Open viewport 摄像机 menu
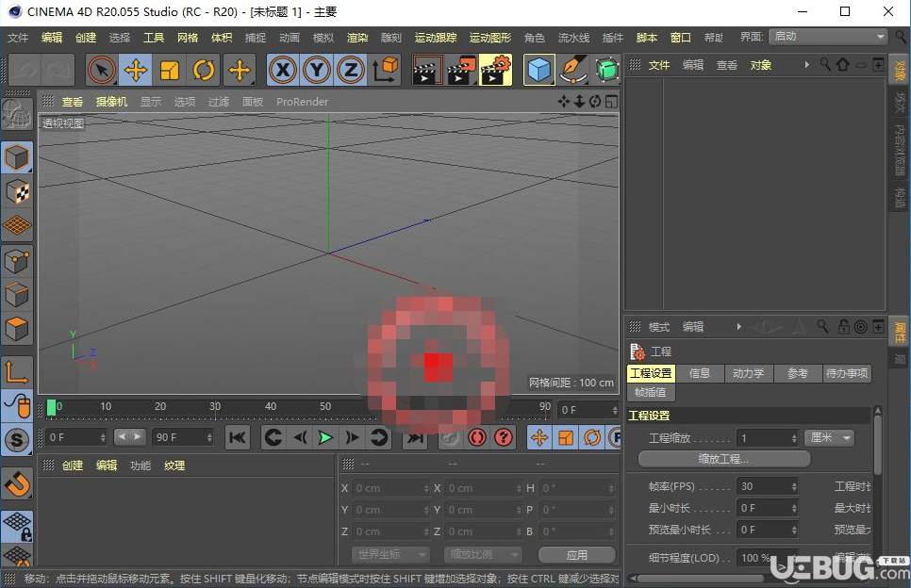This screenshot has height=588, width=911. point(111,102)
